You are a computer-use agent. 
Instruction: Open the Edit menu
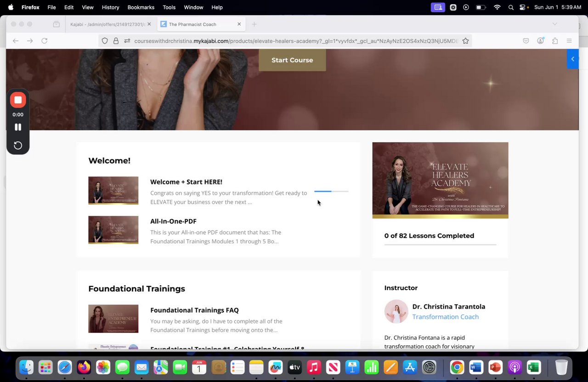tap(69, 7)
